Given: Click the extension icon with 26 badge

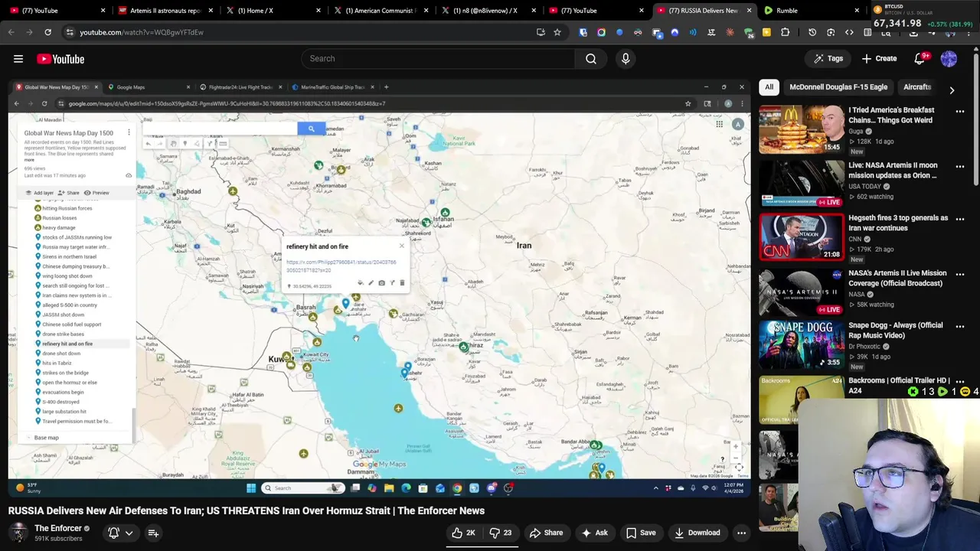Looking at the screenshot, I should tap(749, 32).
